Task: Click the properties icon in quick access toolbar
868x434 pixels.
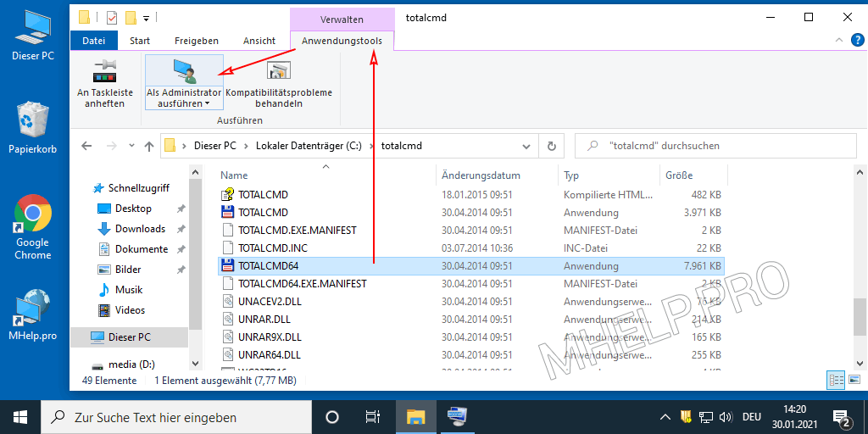Action: (113, 18)
